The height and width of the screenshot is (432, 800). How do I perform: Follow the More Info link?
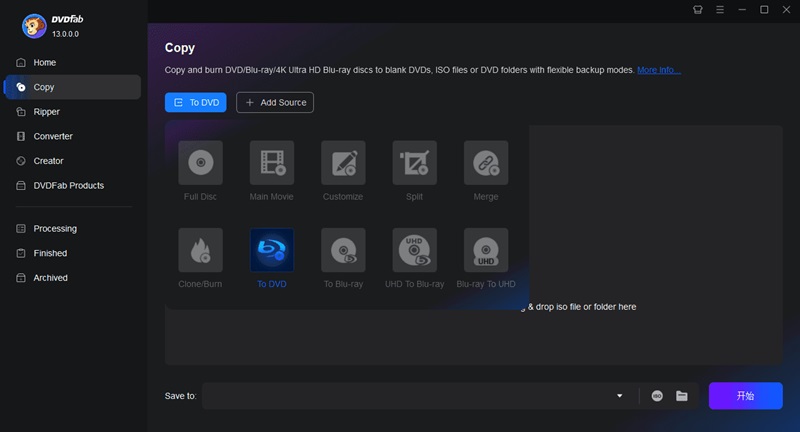click(659, 70)
